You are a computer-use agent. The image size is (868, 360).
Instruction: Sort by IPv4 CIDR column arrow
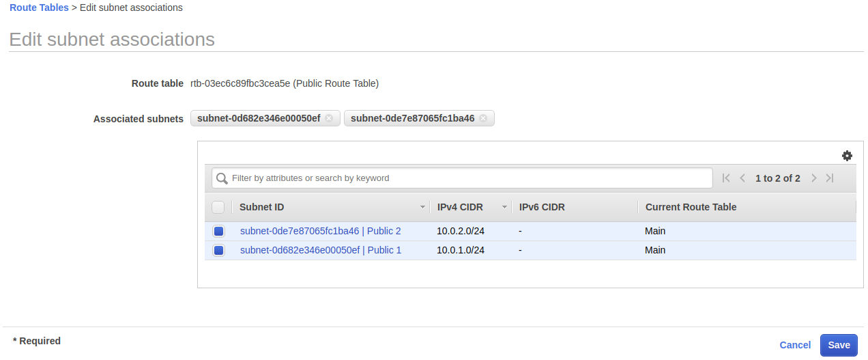[x=504, y=207]
